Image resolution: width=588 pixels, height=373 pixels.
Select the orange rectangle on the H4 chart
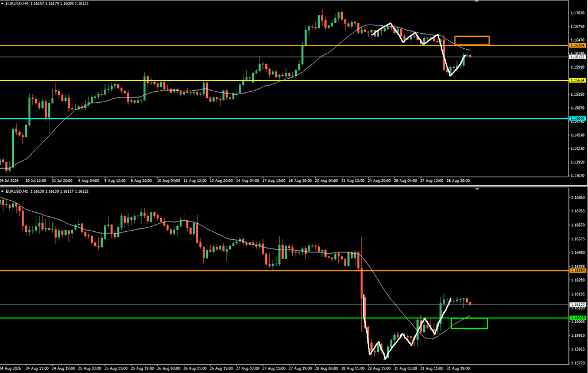click(x=472, y=41)
